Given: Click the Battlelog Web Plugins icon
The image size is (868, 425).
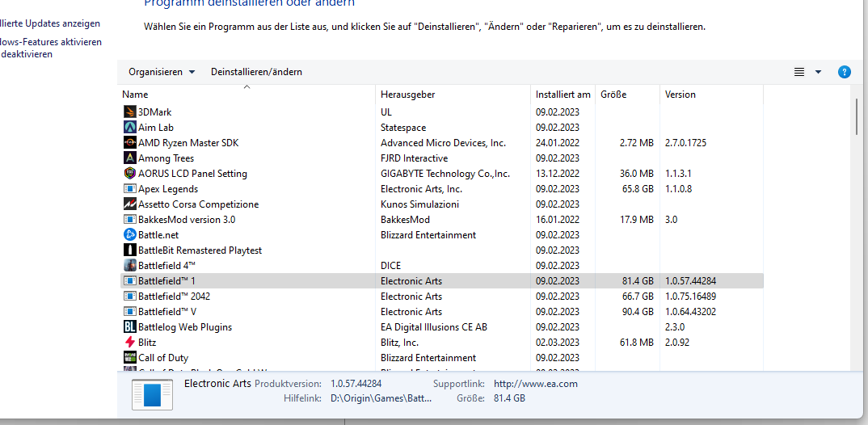Looking at the screenshot, I should (x=129, y=327).
